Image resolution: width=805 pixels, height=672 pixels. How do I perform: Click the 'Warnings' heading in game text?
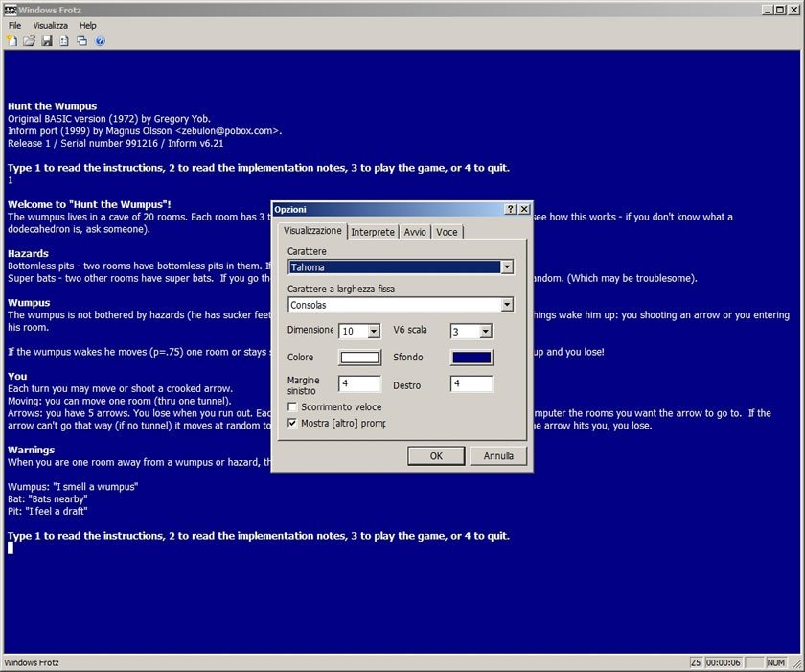click(32, 451)
